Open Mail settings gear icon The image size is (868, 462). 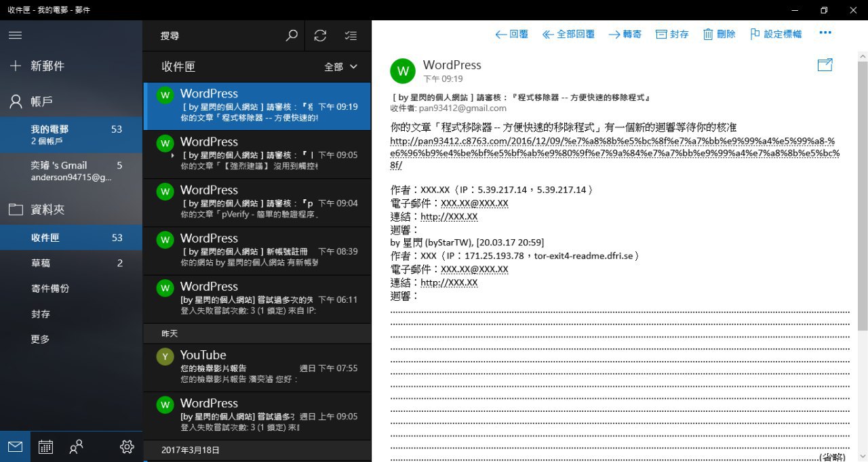point(126,446)
